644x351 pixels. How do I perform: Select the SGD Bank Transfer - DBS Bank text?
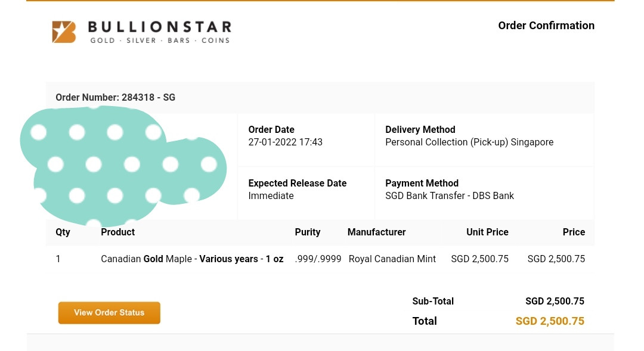click(x=450, y=196)
